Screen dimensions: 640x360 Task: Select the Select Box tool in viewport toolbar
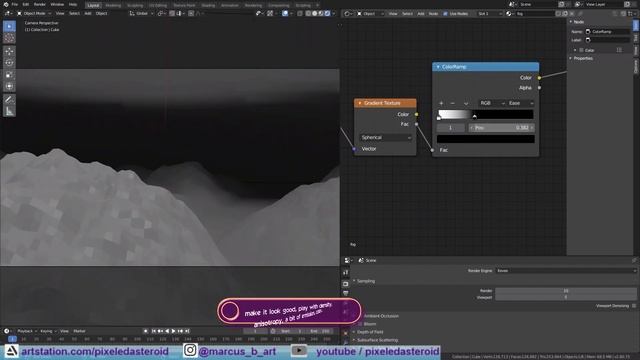9,26
